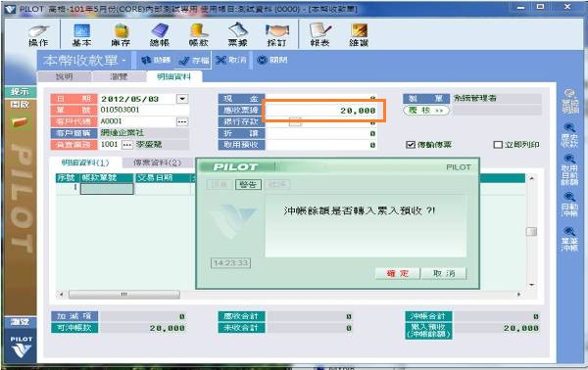Viewport: 588px width, 370px height.
Task: Switch to the 說明 tab
Action: pyautogui.click(x=64, y=76)
